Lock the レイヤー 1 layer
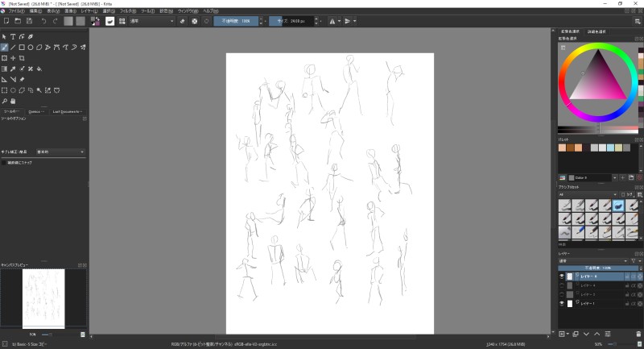This screenshot has width=644, height=349. 627,303
